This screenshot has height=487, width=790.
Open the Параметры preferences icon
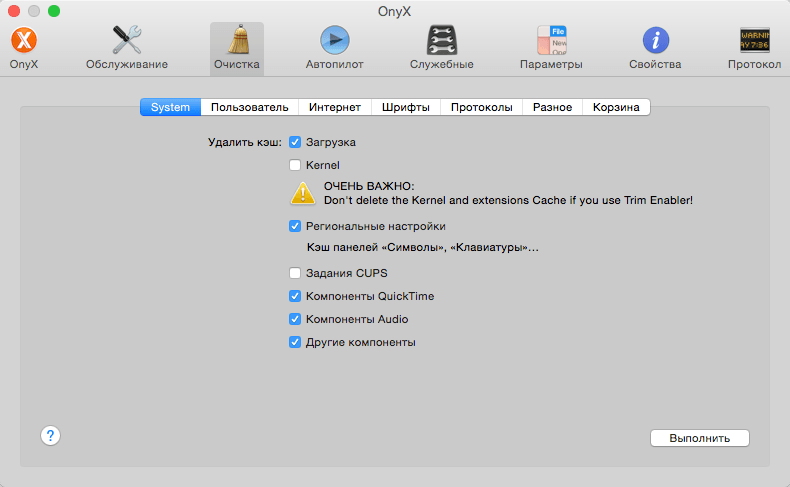[x=551, y=40]
